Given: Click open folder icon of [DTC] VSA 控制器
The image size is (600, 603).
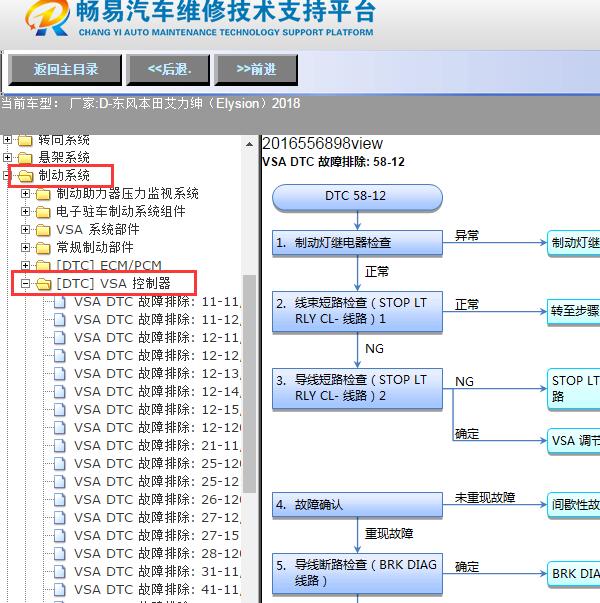Looking at the screenshot, I should (x=43, y=284).
